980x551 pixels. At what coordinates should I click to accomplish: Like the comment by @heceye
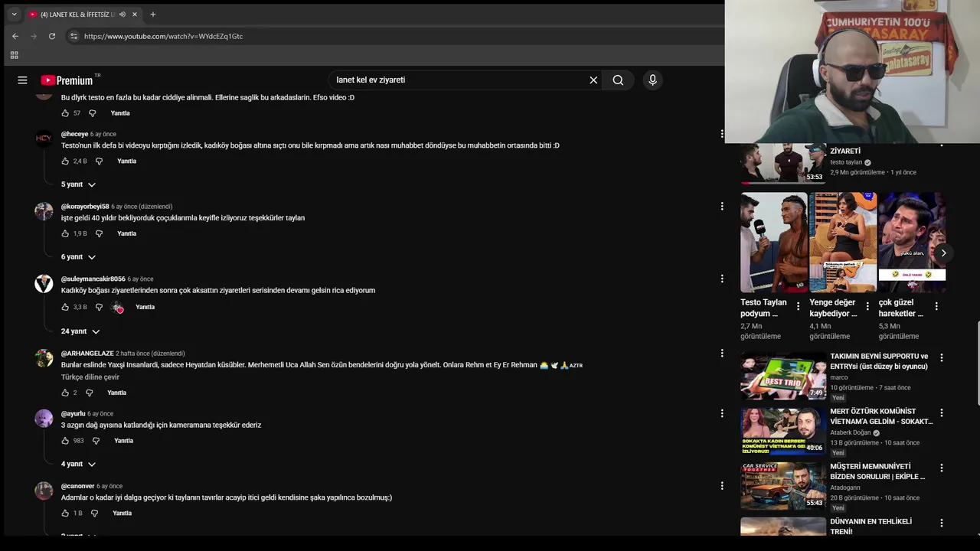[x=65, y=161]
